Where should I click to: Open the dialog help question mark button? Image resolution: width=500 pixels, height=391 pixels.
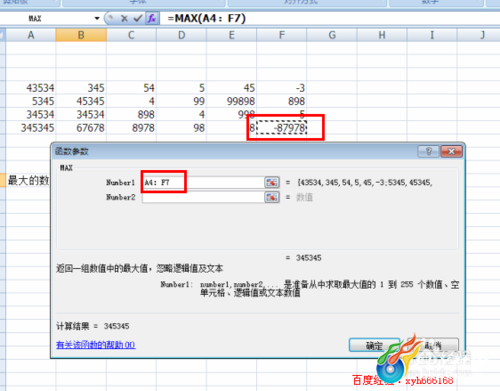[x=428, y=152]
